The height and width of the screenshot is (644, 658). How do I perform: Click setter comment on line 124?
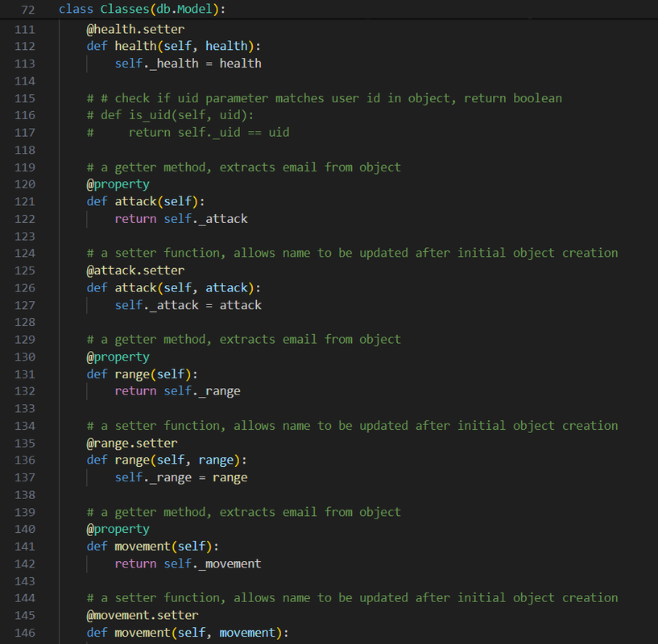pyautogui.click(x=352, y=253)
